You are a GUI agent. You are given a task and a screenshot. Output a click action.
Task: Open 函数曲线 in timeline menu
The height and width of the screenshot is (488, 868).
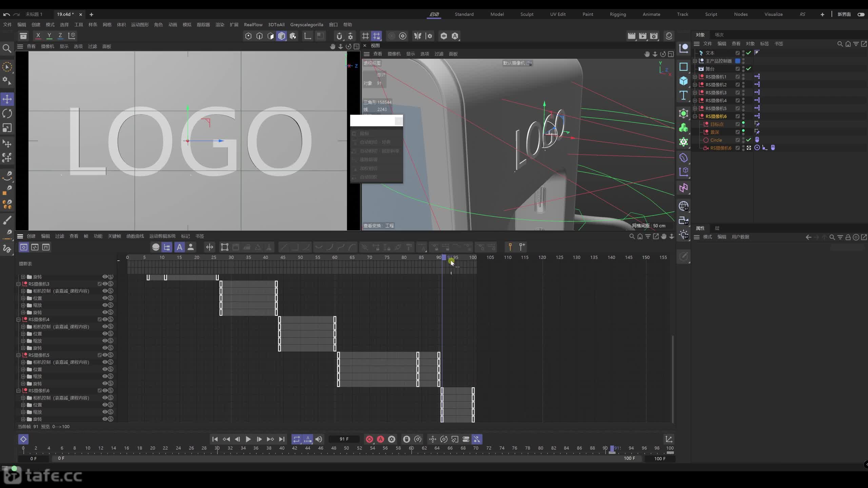(135, 236)
